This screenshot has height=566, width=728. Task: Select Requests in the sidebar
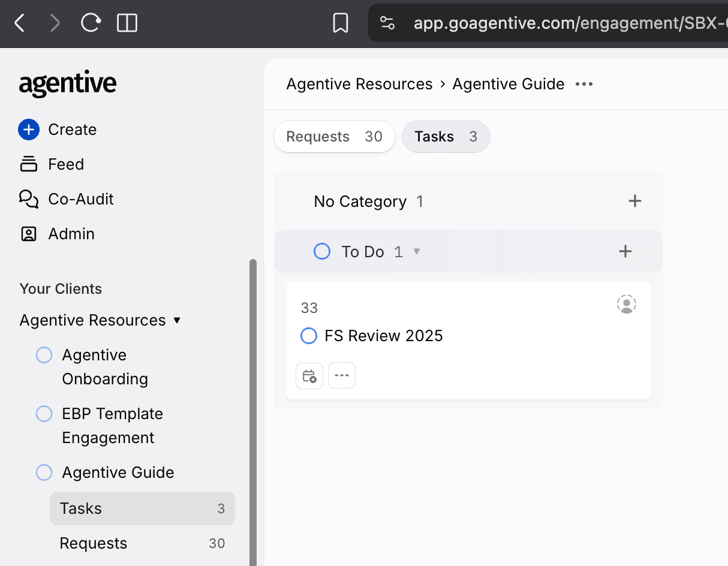click(142, 543)
